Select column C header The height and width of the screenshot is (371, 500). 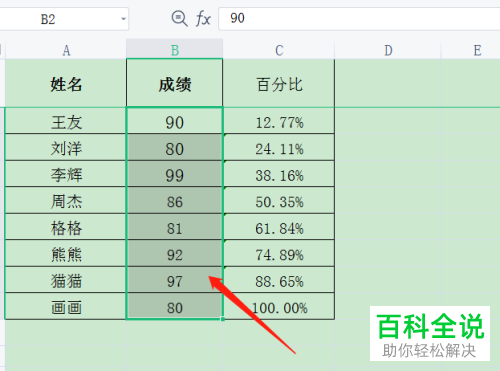[x=279, y=50]
